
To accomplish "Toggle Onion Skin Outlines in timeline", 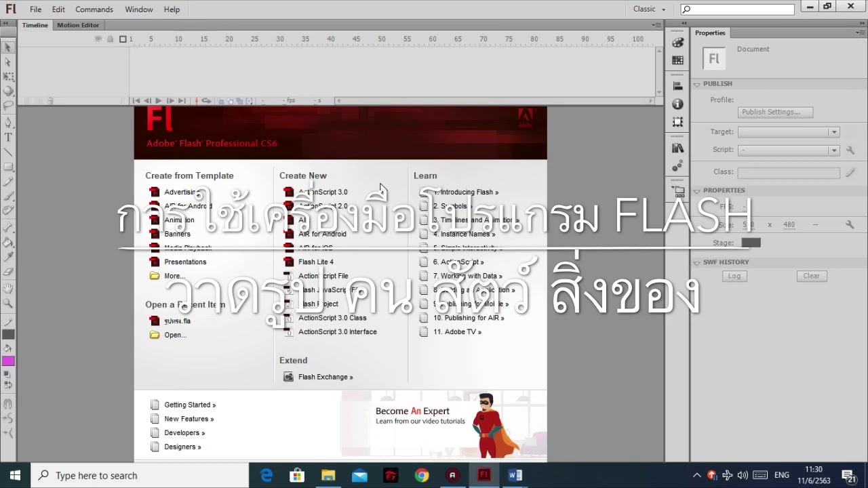I will coord(231,100).
